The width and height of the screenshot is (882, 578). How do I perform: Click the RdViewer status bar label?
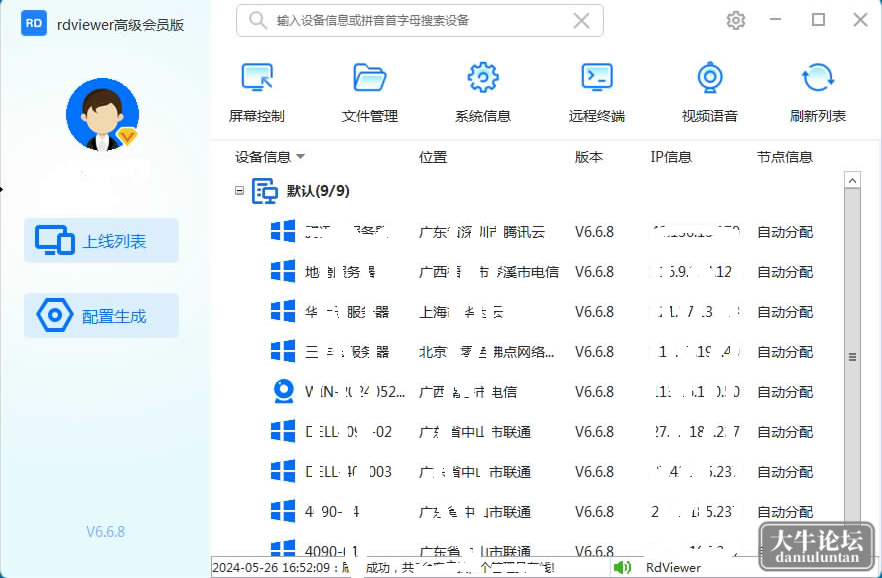[x=673, y=567]
